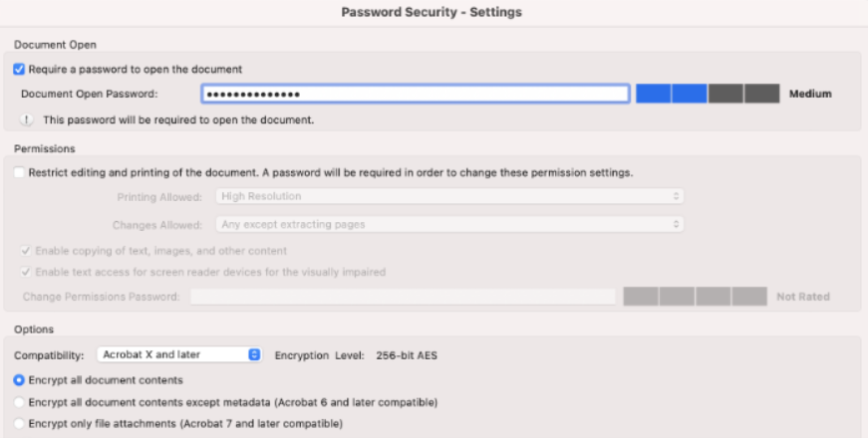Screen dimensions: 868x438
Task: Toggle text access for screen reader checkbox
Action: coord(26,272)
